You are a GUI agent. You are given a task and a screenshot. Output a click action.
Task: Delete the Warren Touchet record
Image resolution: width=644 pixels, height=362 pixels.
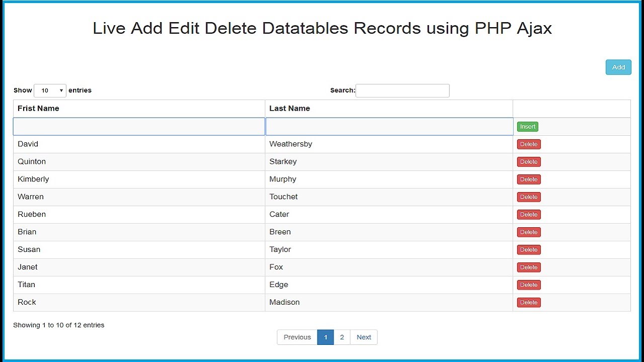click(x=529, y=197)
